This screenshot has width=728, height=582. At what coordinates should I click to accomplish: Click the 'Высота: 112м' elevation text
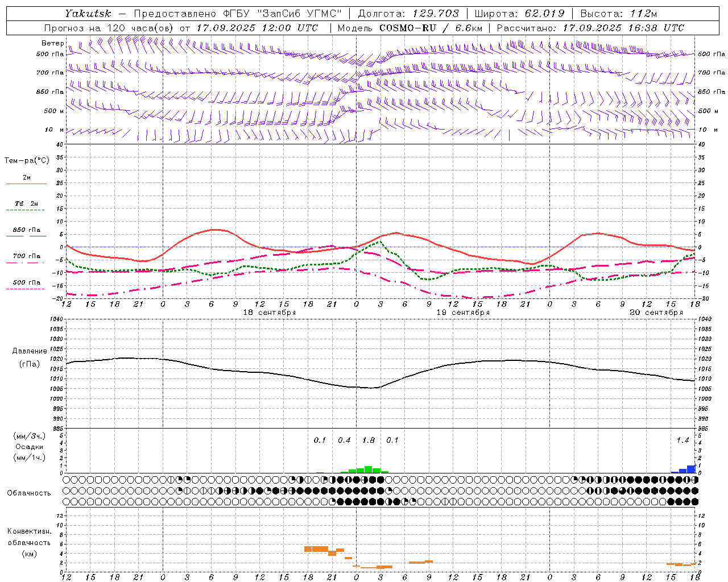pos(619,14)
